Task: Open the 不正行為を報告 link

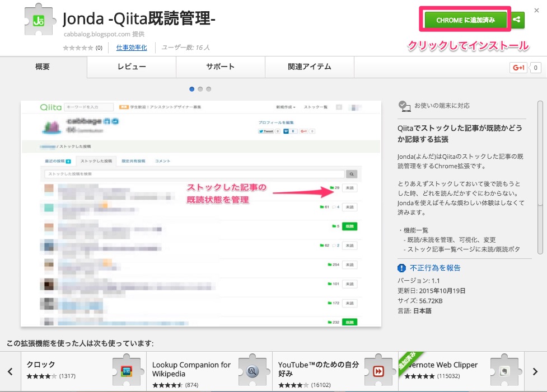Action: click(x=435, y=268)
